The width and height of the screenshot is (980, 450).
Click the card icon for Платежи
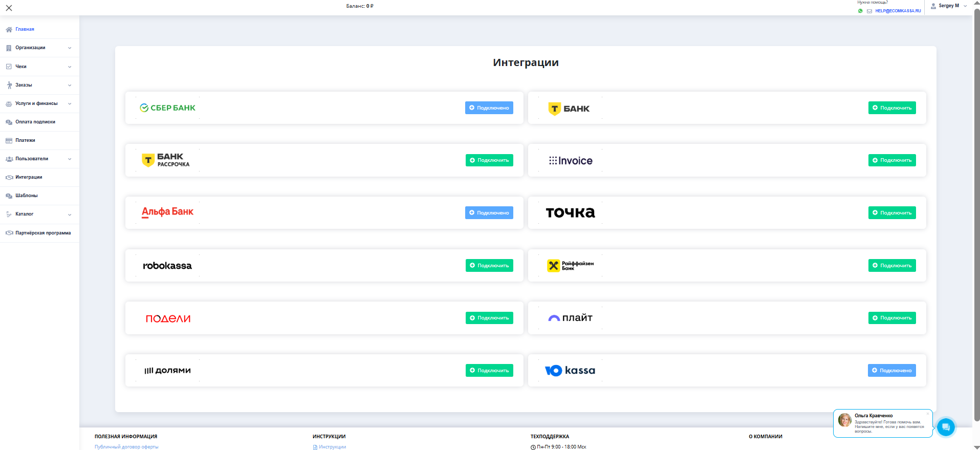pyautogui.click(x=9, y=141)
